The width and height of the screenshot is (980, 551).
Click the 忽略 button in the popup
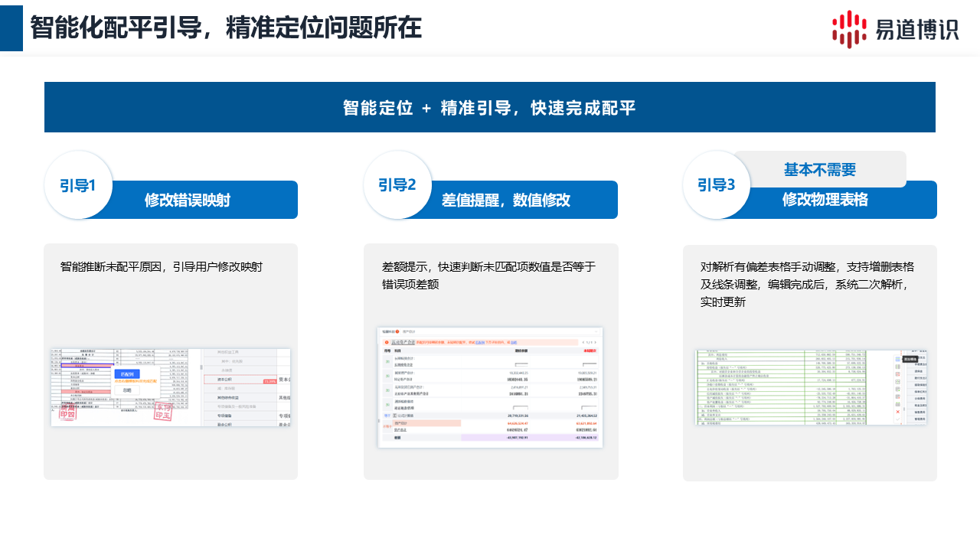(x=126, y=390)
